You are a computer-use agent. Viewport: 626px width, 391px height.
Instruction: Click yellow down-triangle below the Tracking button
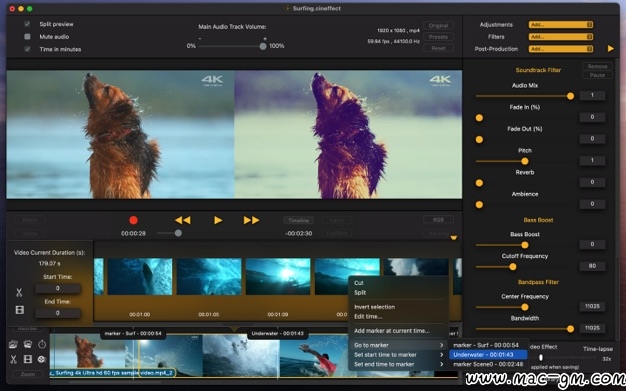(454, 238)
